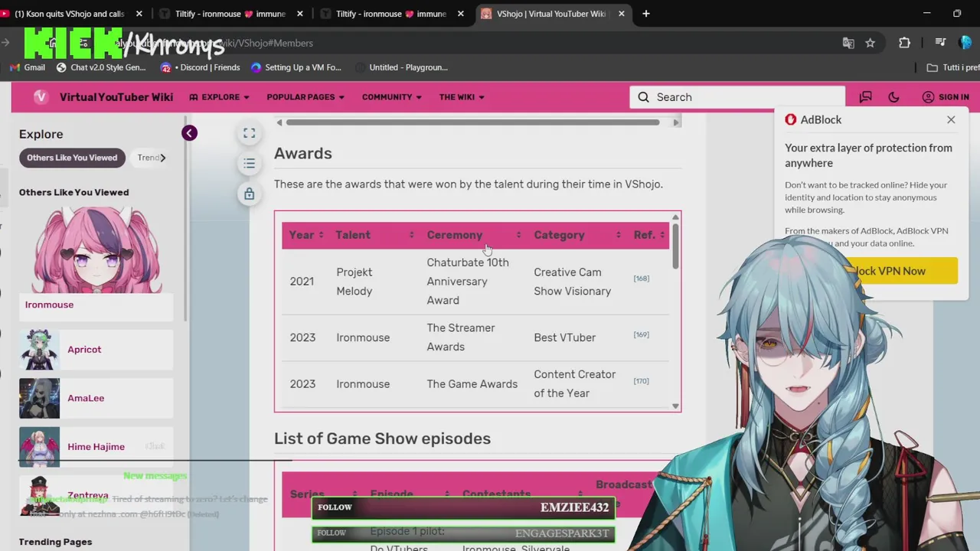Expand the Popular Pages menu
The image size is (980, 551).
coord(305,97)
